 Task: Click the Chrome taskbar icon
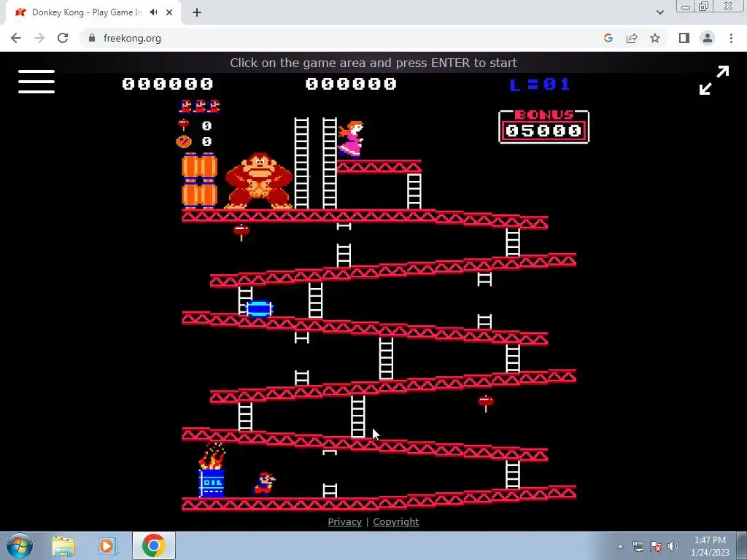point(153,545)
